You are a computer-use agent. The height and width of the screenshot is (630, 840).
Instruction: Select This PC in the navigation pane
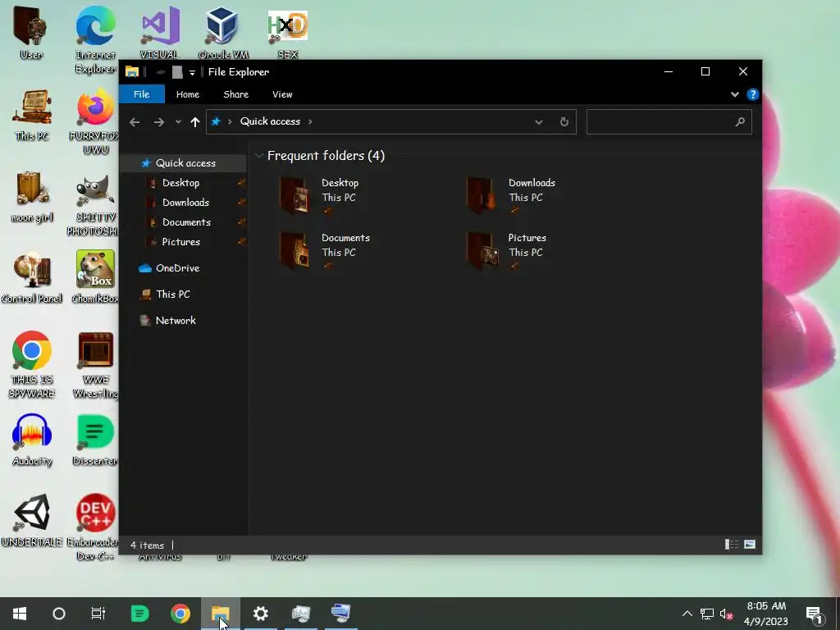point(172,294)
